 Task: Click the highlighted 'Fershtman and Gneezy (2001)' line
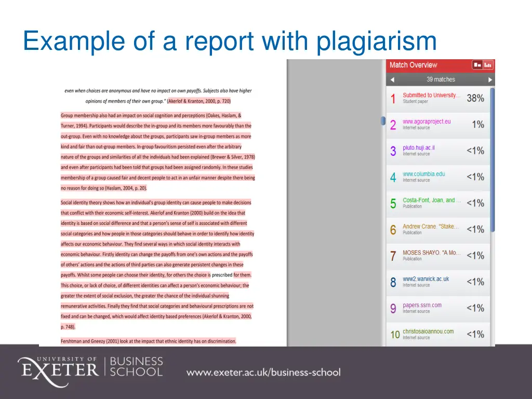[148, 341]
